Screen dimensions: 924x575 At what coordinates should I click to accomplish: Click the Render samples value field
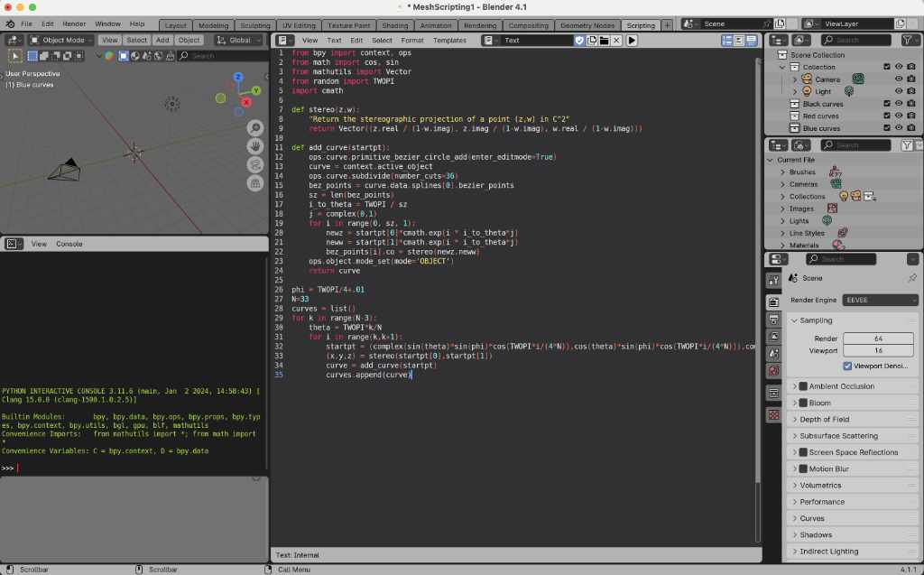[x=878, y=339]
